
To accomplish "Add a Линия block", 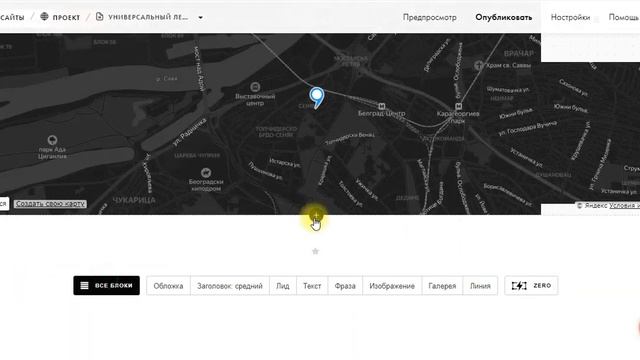I will [x=480, y=286].
